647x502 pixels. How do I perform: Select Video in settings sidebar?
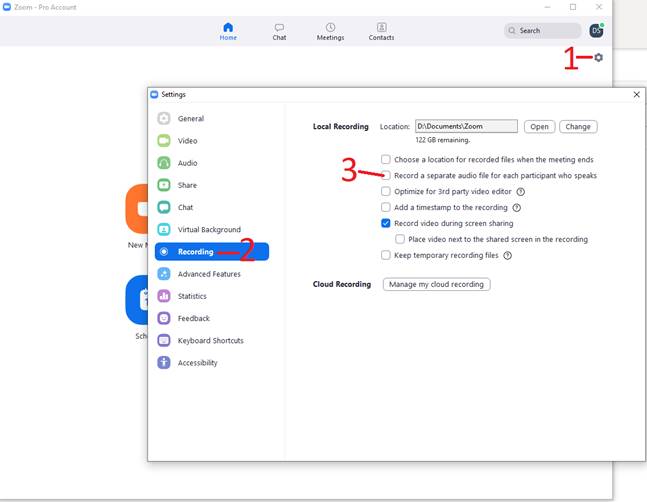point(187,141)
